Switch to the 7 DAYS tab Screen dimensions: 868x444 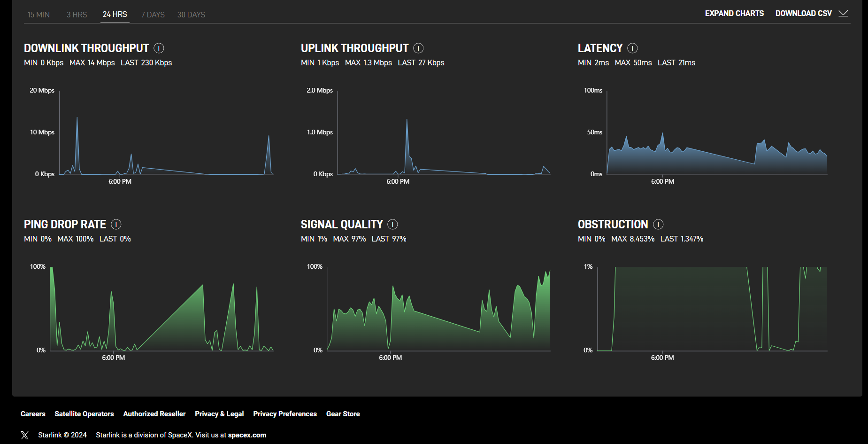click(153, 15)
